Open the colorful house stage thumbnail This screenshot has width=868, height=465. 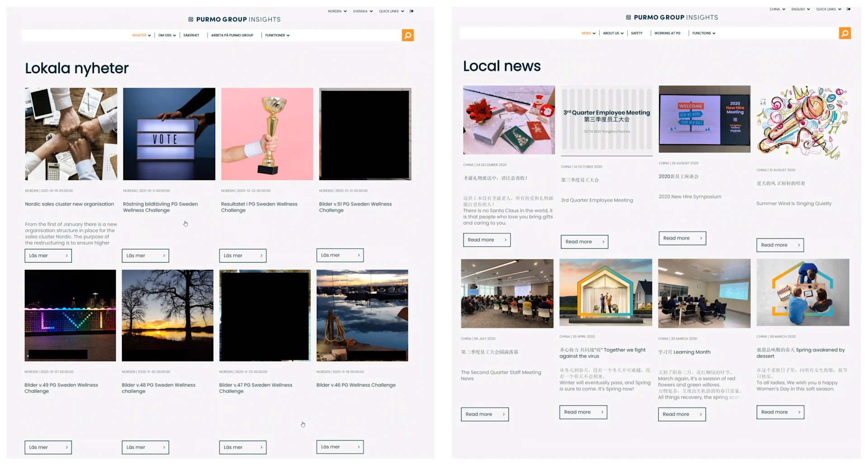[606, 292]
